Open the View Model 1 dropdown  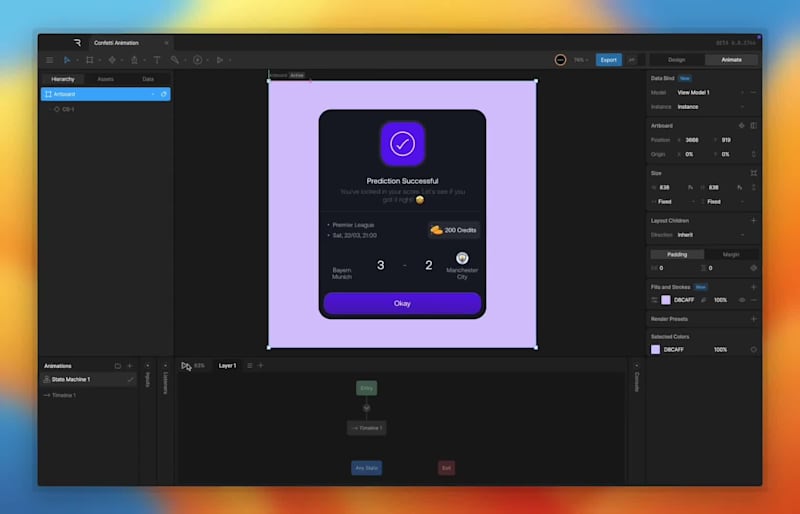(x=709, y=92)
